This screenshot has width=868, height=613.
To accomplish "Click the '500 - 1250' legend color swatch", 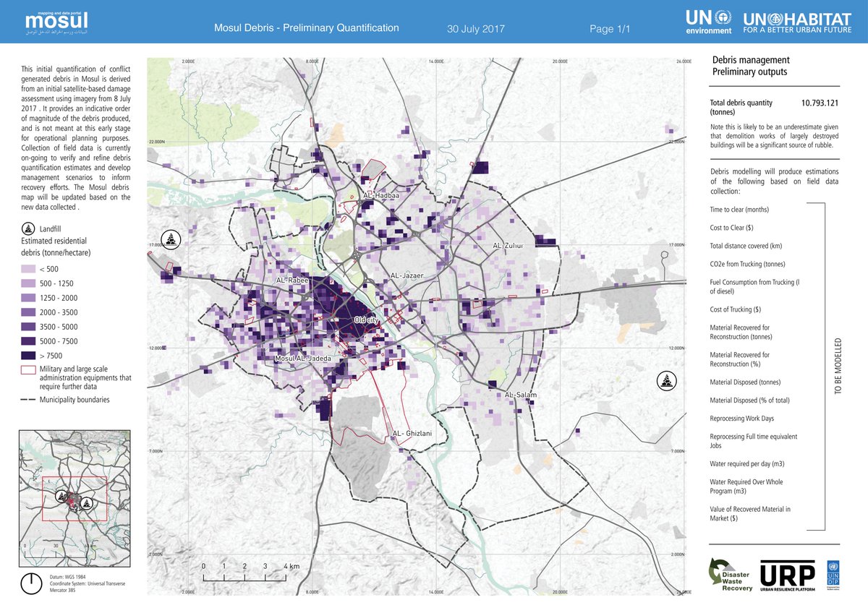I will (28, 283).
